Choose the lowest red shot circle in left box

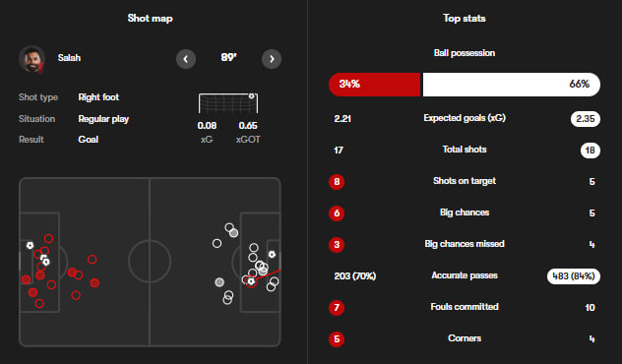(39, 304)
